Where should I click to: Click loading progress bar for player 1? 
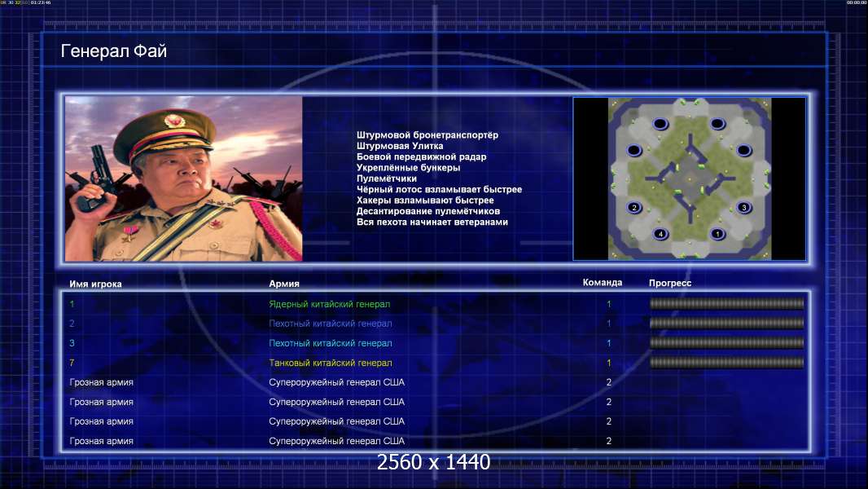click(726, 303)
